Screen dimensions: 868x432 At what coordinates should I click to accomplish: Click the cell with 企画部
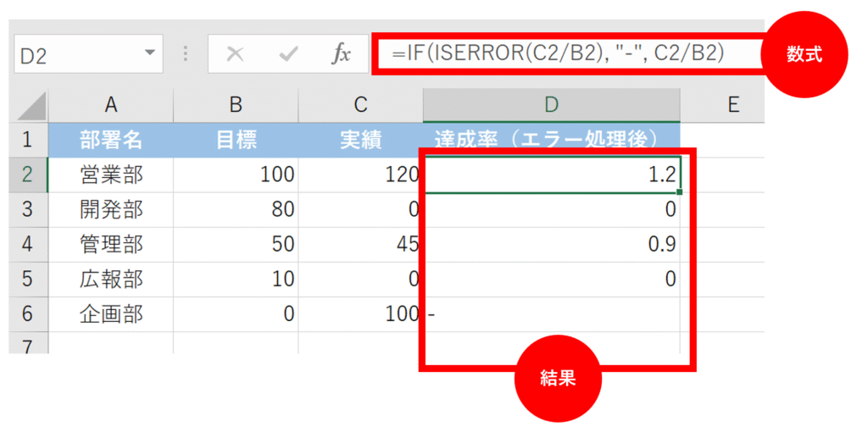111,314
